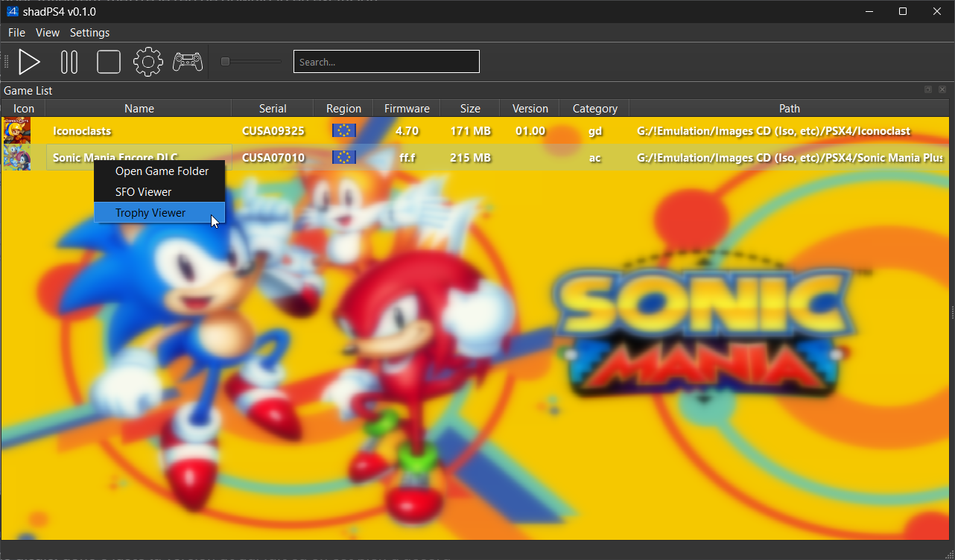This screenshot has width=955, height=560.
Task: Float the Game List dock panel
Action: click(x=928, y=89)
